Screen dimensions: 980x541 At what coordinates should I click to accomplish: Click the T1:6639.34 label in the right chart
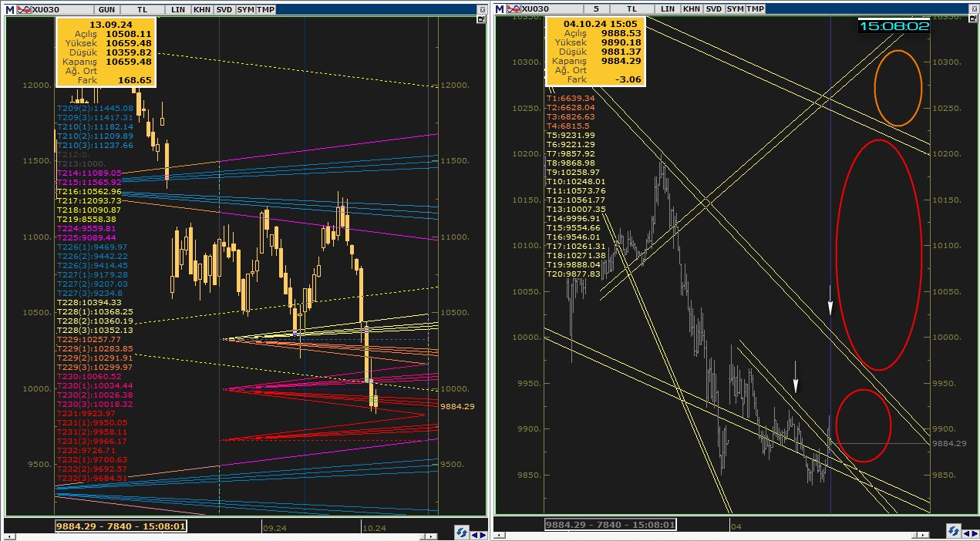pyautogui.click(x=571, y=99)
